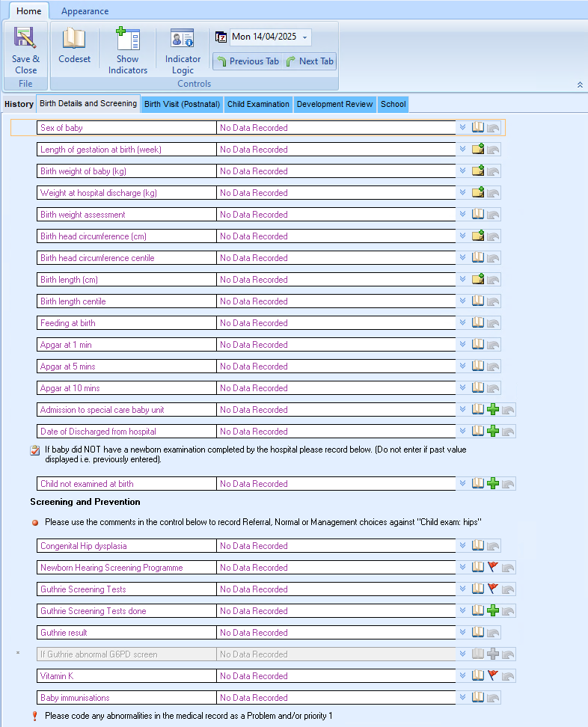This screenshot has height=727, width=588.
Task: Click green plus for Admission to special care
Action: [493, 409]
